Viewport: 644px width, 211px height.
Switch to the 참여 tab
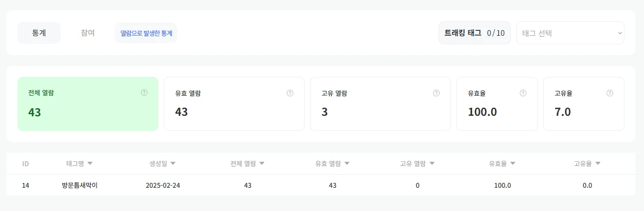click(x=88, y=33)
